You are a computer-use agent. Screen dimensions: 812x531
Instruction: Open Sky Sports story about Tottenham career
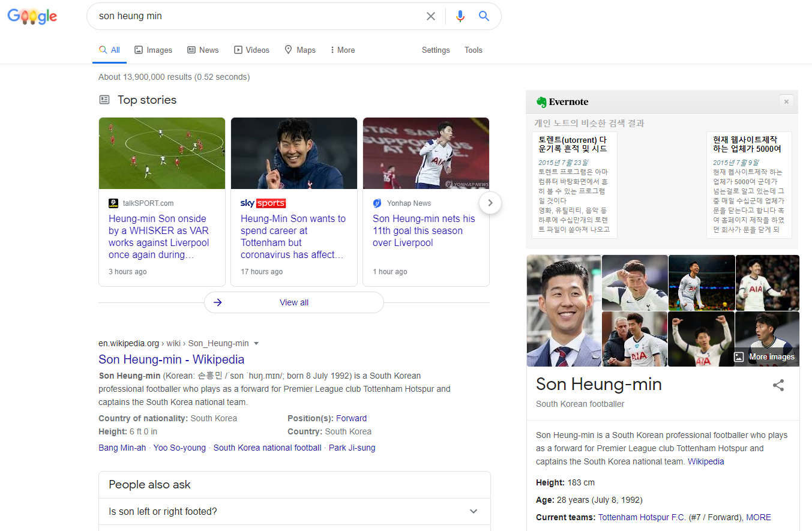pos(293,236)
